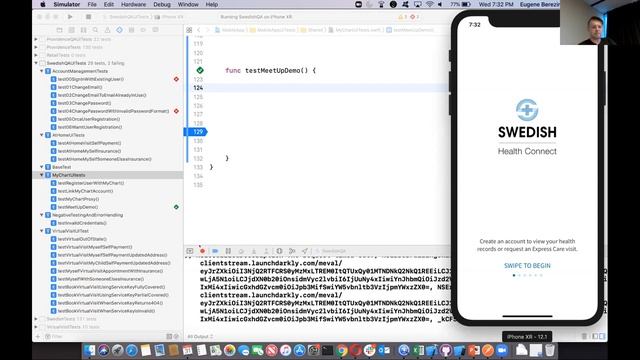Screen dimensions: 640x360
Task: Open Finder from the Dock
Action: [89, 350]
